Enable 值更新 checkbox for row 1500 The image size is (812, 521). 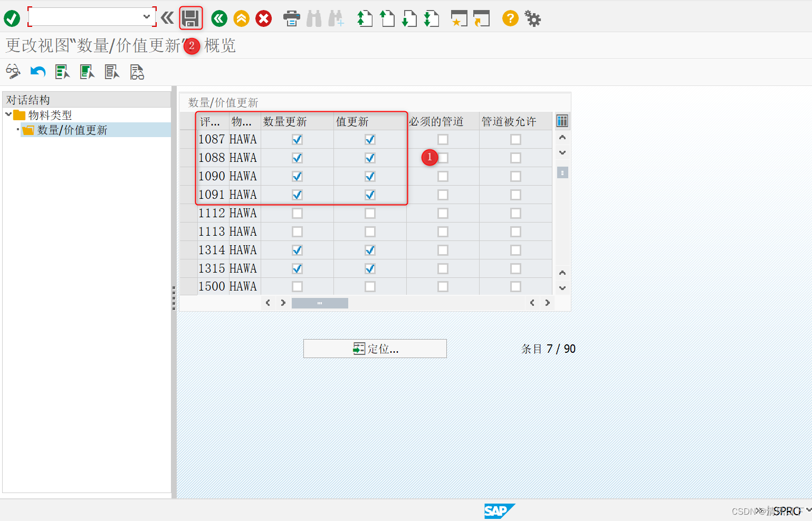coord(369,286)
